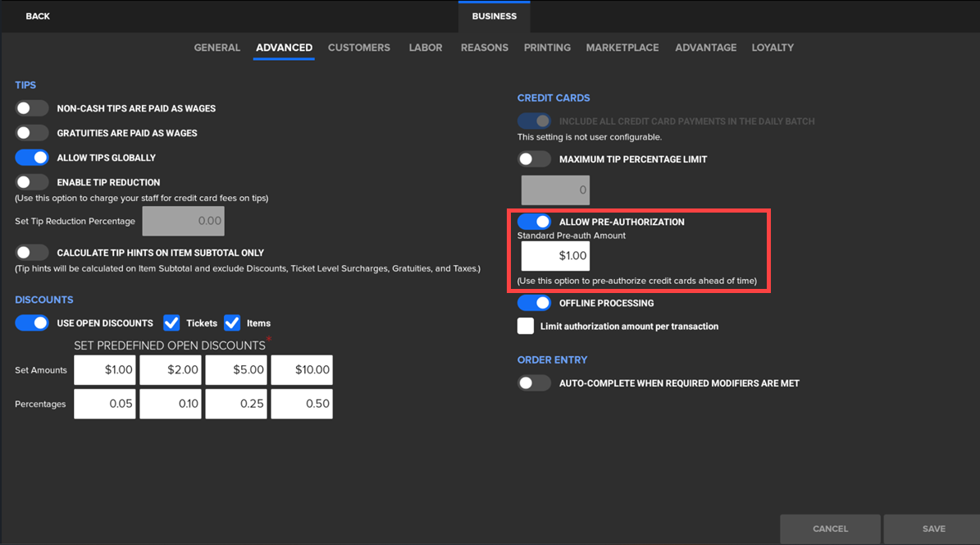Enable Gratuities Are Paid As Wages switch
The image size is (980, 545).
coord(32,133)
